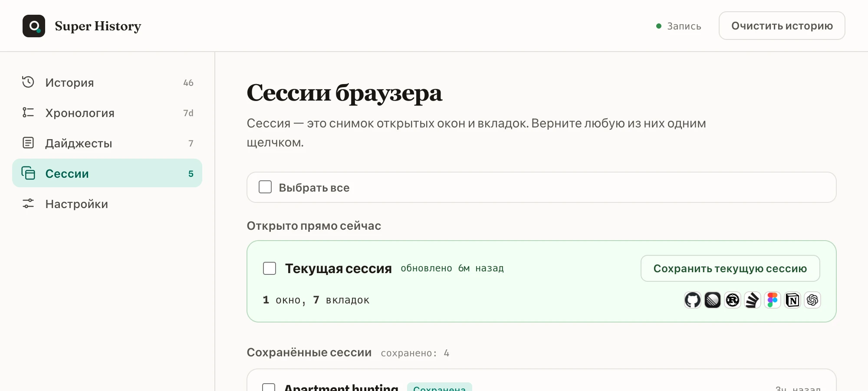Image resolution: width=868 pixels, height=391 pixels.
Task: Click the 7d badge next to Хронология
Action: point(188,113)
